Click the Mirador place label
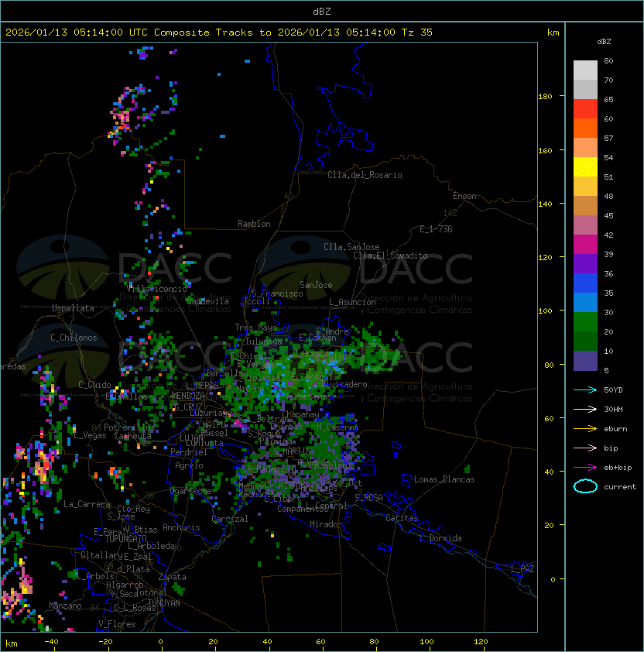 coord(326,524)
